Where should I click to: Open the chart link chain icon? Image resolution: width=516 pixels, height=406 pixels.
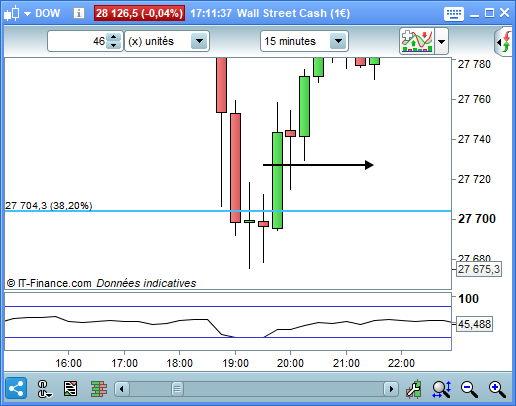[44, 389]
